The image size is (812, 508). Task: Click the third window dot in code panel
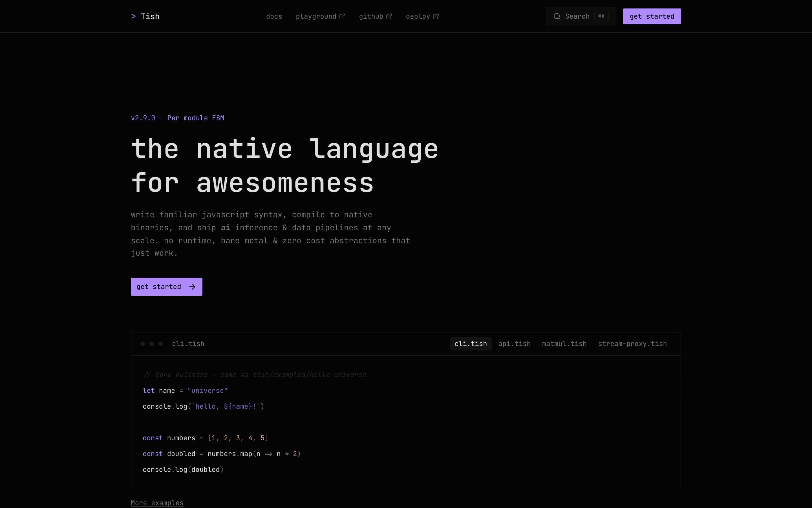161,344
